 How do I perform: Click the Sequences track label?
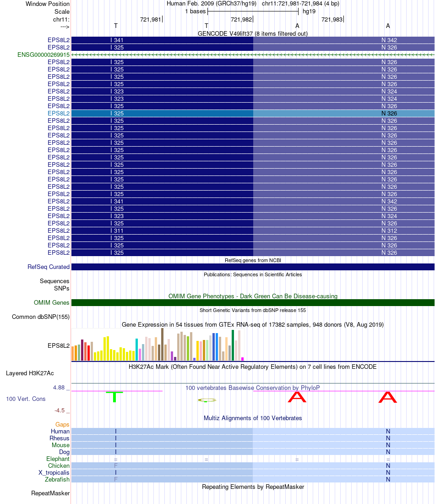(54, 281)
